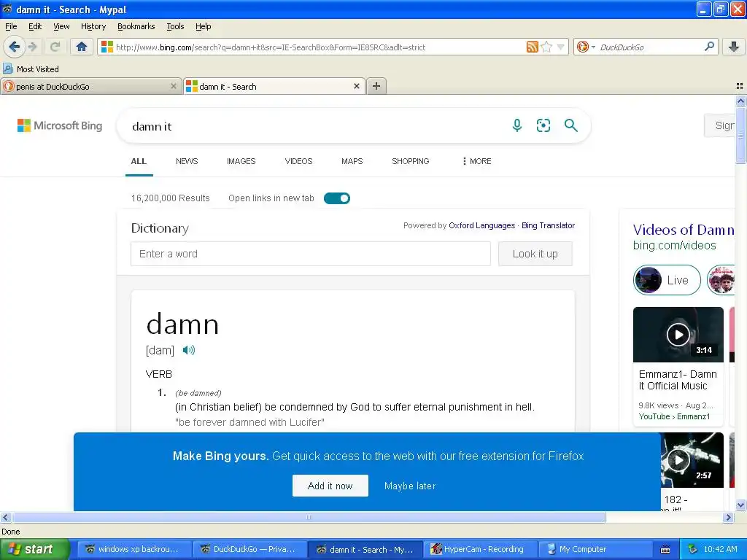Switch to IMAGES results

coord(241,161)
